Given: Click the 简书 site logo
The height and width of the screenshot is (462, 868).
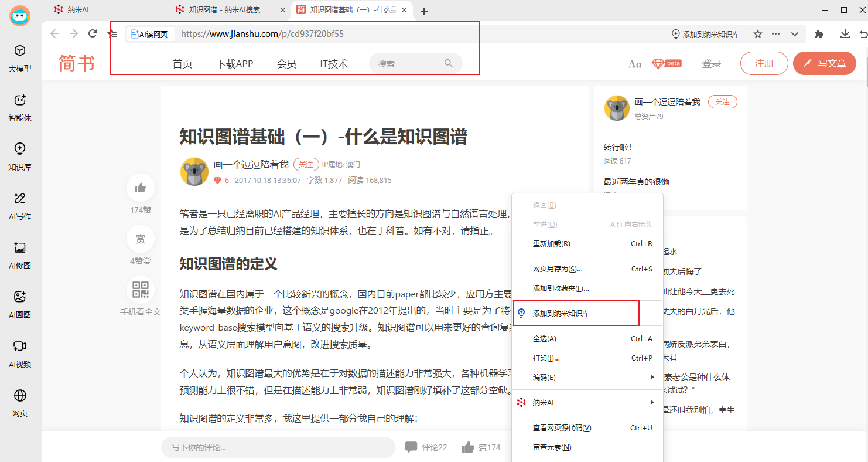Looking at the screenshot, I should pyautogui.click(x=77, y=63).
